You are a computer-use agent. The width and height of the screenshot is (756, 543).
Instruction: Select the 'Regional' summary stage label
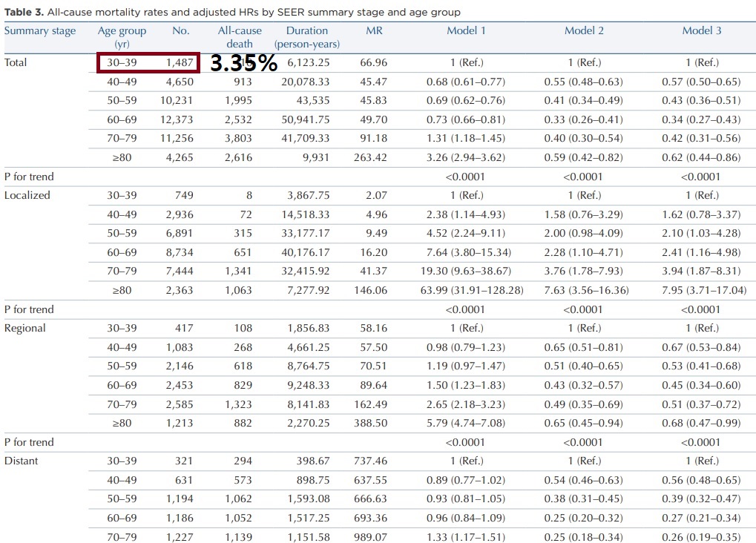(25, 329)
